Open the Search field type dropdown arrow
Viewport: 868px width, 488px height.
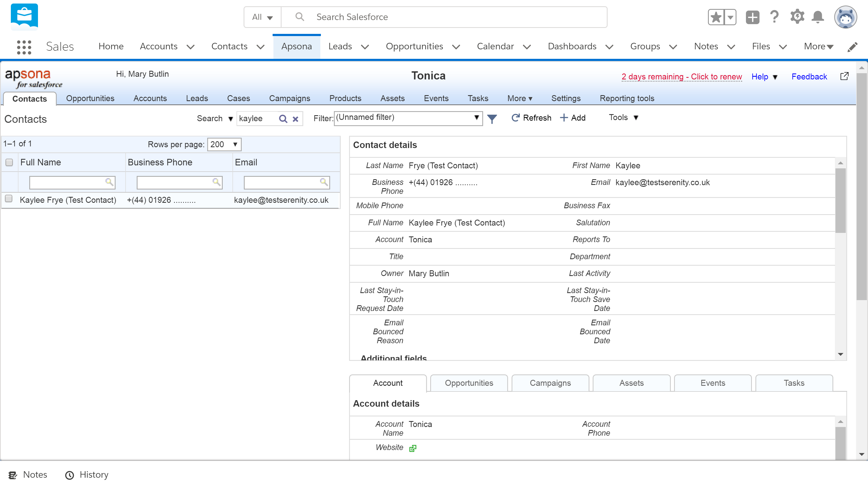231,119
